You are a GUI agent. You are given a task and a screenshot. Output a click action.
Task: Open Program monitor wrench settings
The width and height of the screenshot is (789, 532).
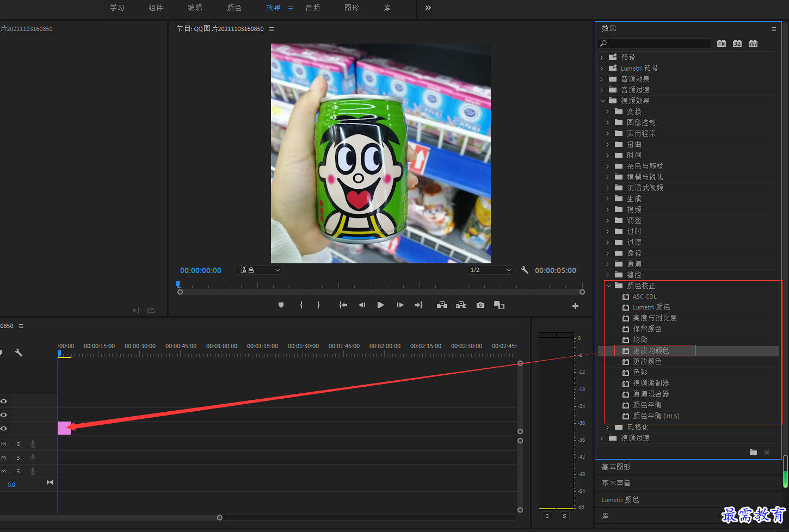tap(525, 270)
